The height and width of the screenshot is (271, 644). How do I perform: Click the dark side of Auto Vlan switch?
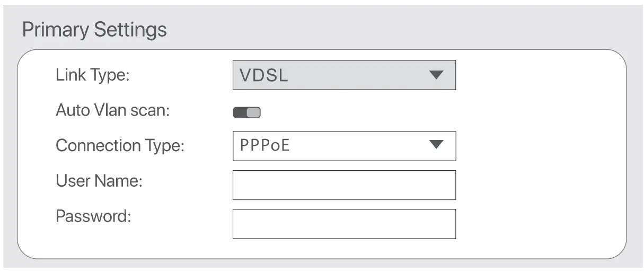pos(240,112)
